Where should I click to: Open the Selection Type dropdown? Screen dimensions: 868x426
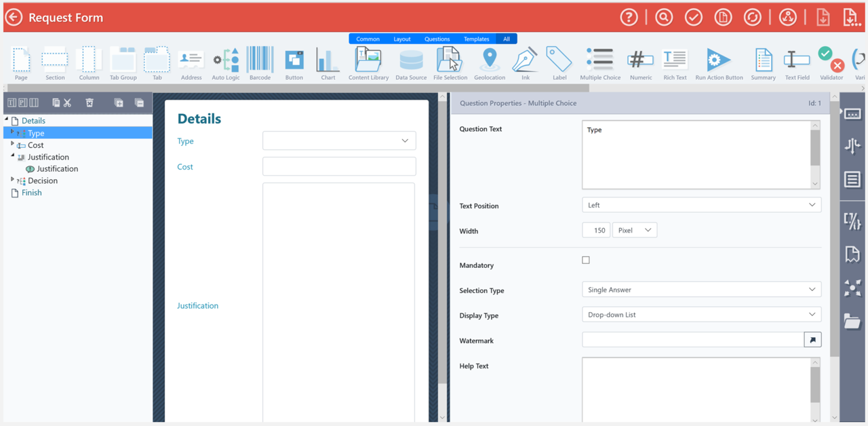(701, 290)
